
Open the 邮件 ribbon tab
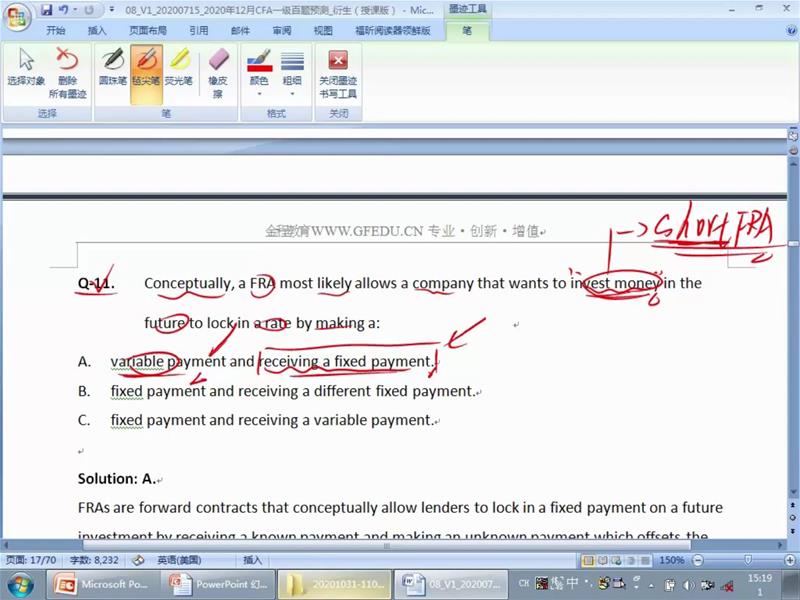[x=240, y=31]
